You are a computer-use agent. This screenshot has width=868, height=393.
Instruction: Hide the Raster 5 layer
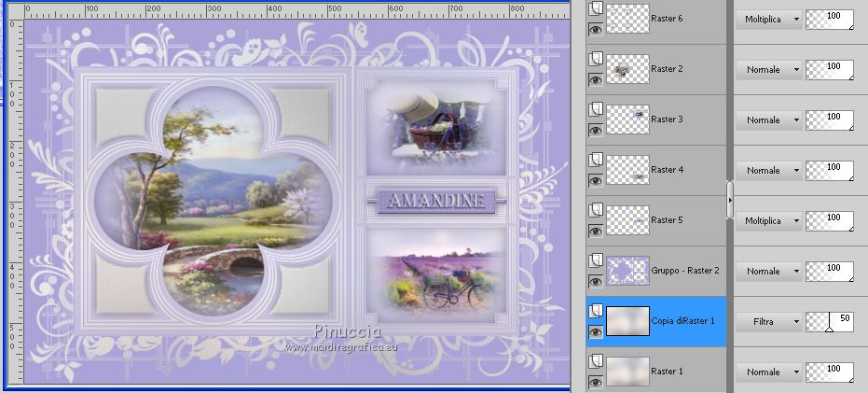tap(596, 232)
